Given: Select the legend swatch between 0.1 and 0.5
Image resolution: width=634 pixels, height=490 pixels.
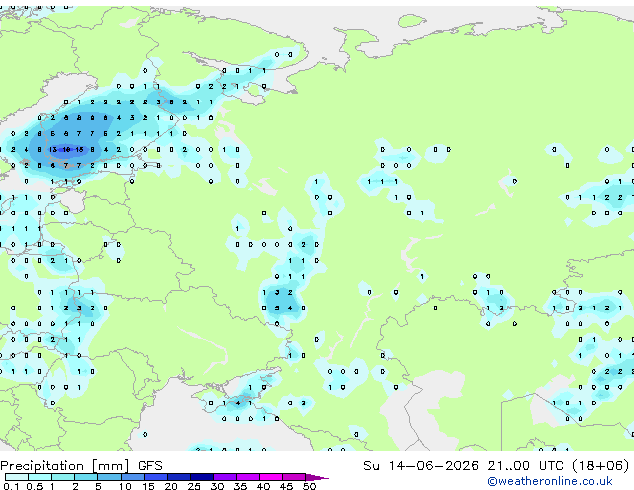Looking at the screenshot, I should (x=17, y=477).
